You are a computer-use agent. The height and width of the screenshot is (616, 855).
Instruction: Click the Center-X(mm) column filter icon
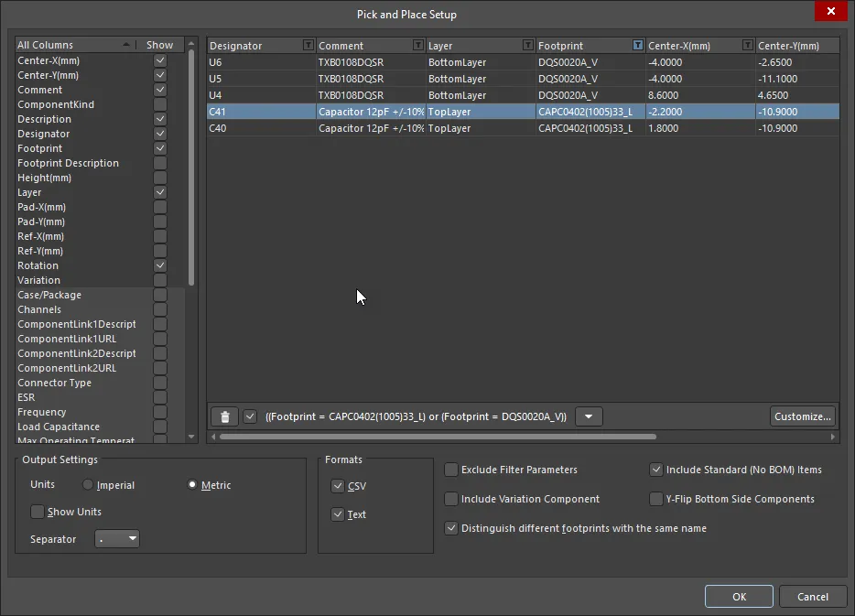click(x=747, y=46)
